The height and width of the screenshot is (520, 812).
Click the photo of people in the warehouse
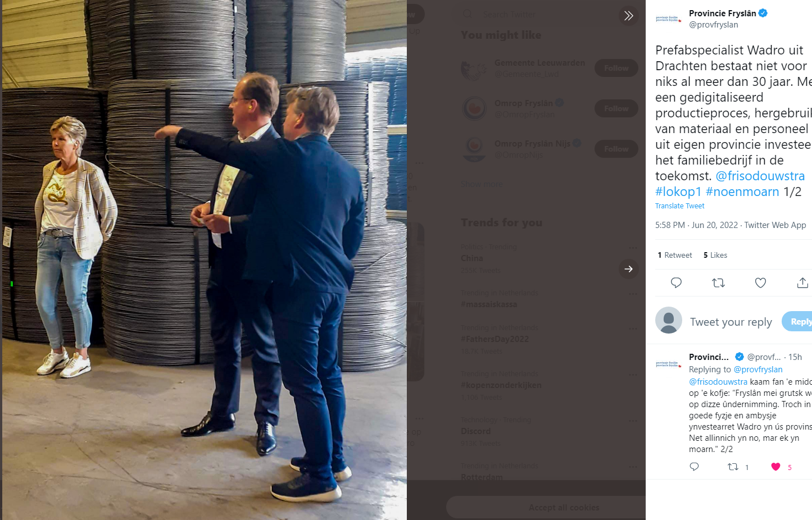(x=205, y=260)
